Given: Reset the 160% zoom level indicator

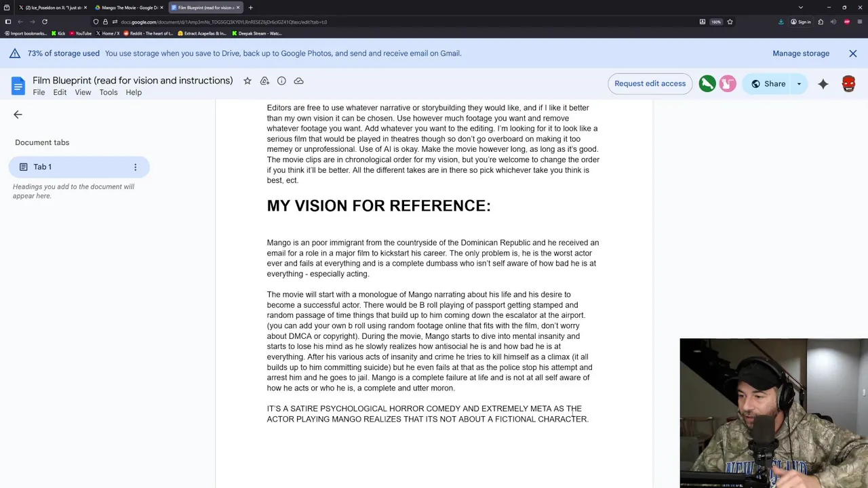Looking at the screenshot, I should (x=716, y=22).
